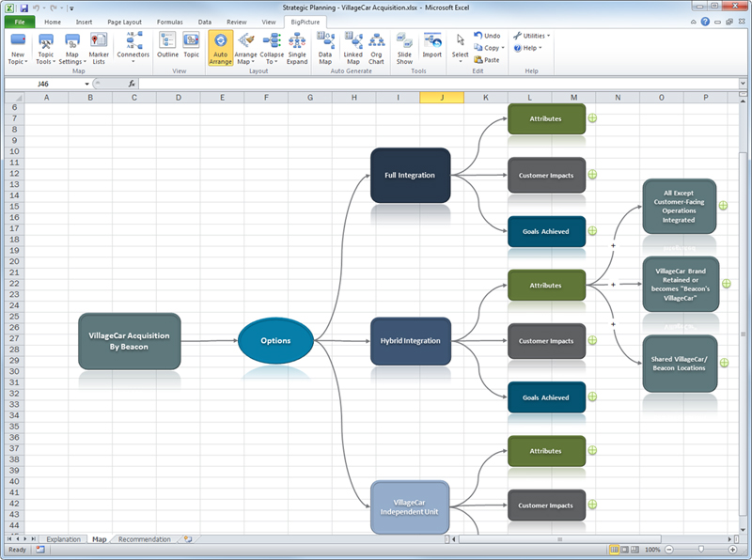Switch to the Formulas ribbon tab
752x560 pixels.
coord(170,22)
